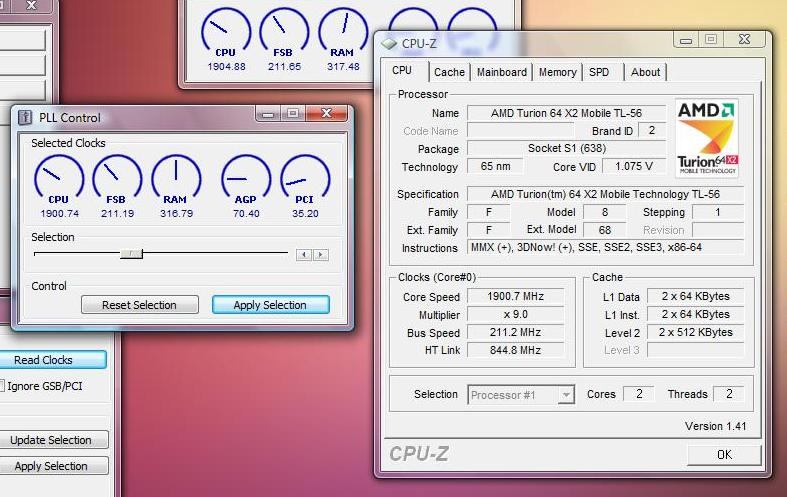Click OK in the CPU-Z window
The width and height of the screenshot is (787, 497).
pos(724,455)
